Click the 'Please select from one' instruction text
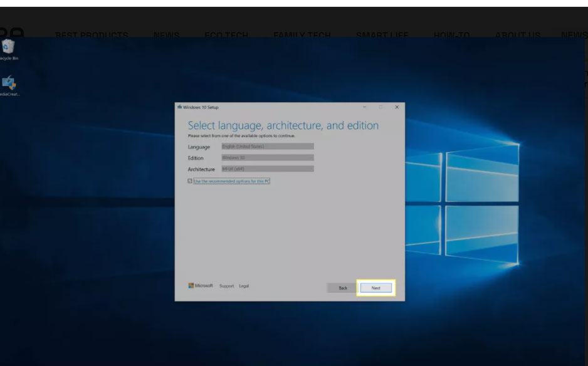588x366 pixels. tap(241, 136)
